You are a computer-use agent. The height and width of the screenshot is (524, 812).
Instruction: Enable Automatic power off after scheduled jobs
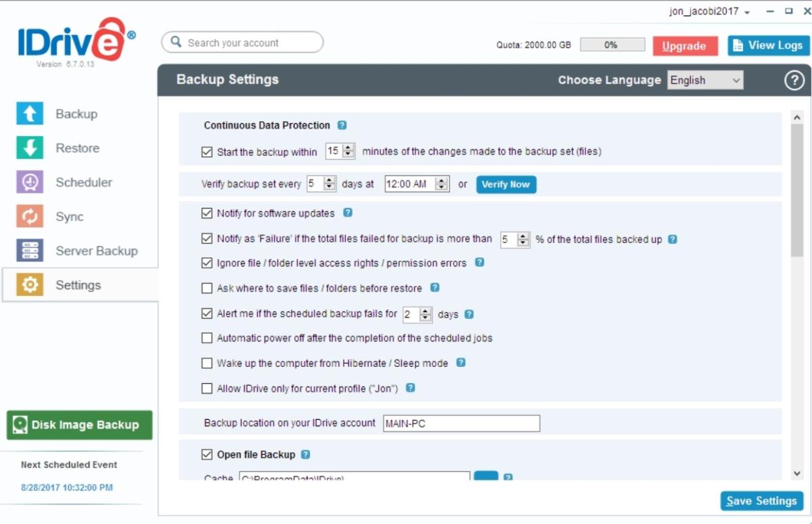point(207,338)
